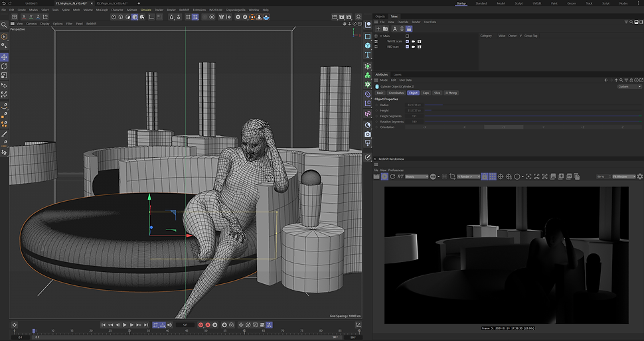Select the Scale tool in left toolbar
644x341 pixels.
4,76
